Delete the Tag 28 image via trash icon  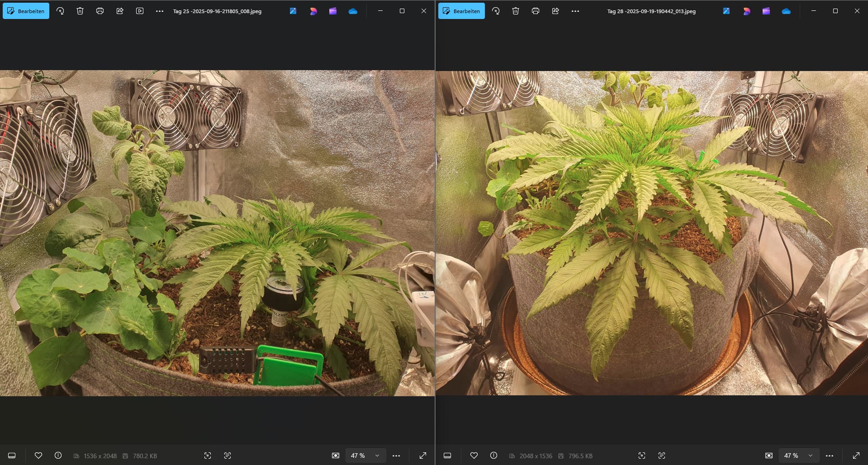516,11
